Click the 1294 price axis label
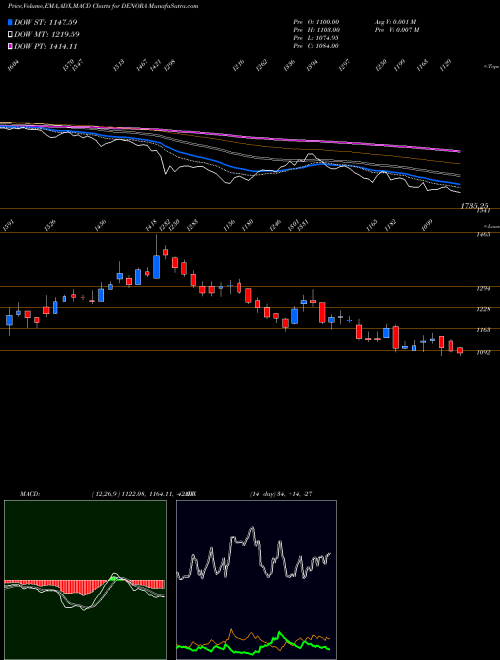This screenshot has height=660, width=500. (483, 289)
